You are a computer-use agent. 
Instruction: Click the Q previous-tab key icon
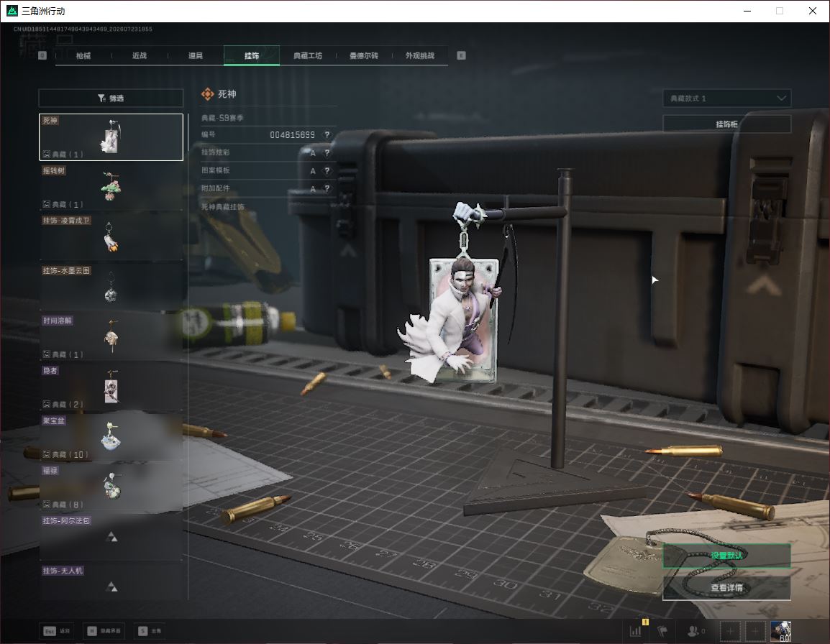tap(42, 55)
